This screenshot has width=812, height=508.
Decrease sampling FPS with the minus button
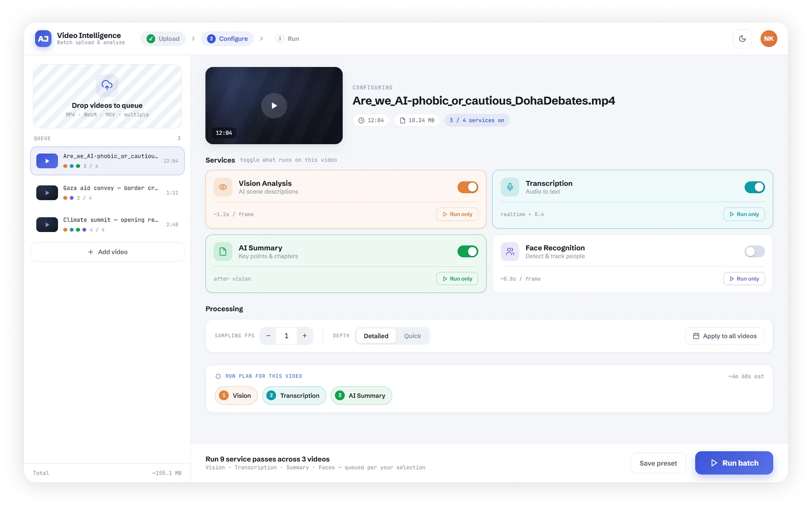click(x=268, y=336)
